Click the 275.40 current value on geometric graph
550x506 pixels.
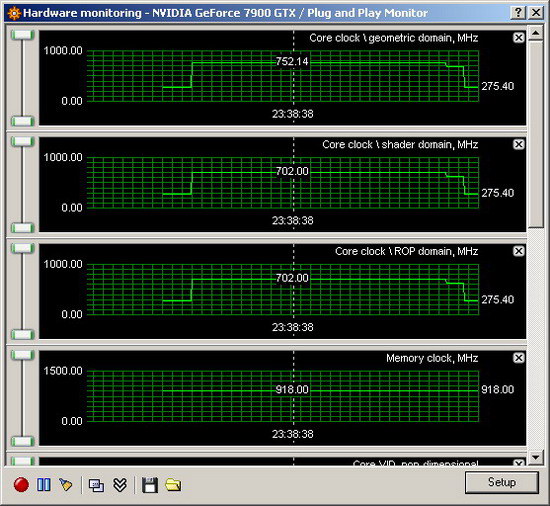497,86
